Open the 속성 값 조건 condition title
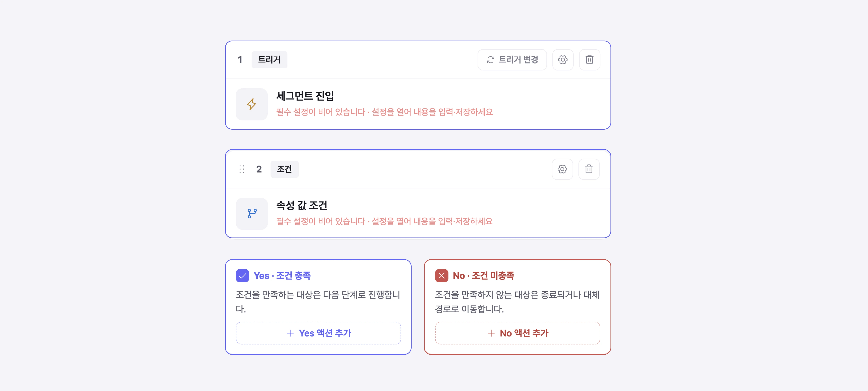 point(302,205)
